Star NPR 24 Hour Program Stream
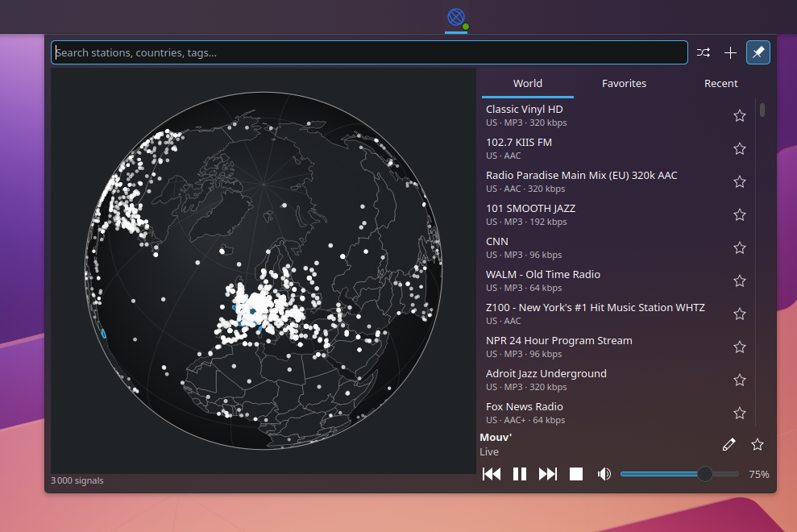Viewport: 797px width, 532px height. pos(740,347)
